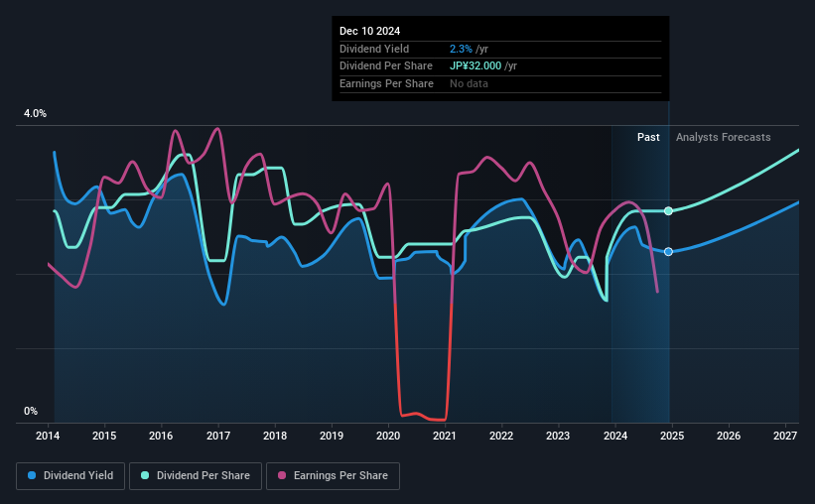
Task: Toggle the Dividend Per Share legend button
Action: [196, 476]
